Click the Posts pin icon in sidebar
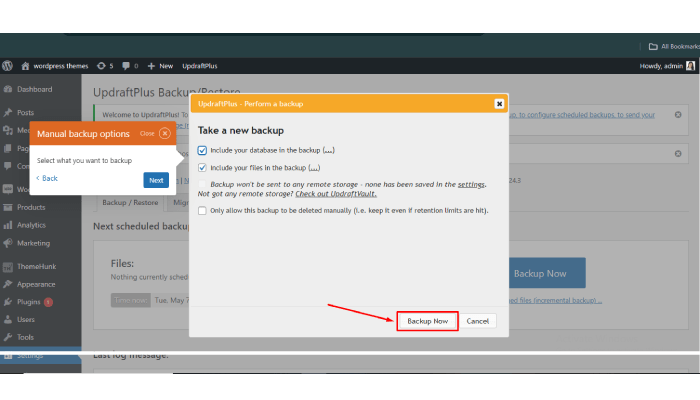The width and height of the screenshot is (700, 400). 8,112
